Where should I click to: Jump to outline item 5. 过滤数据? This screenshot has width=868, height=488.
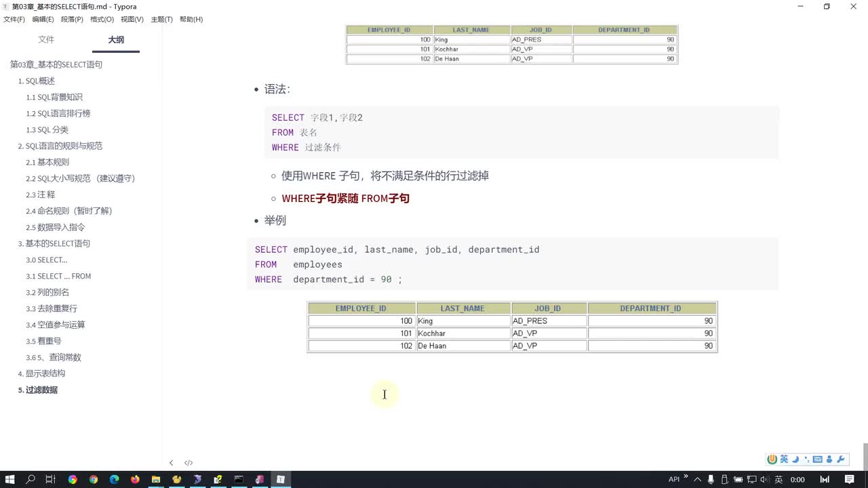tap(38, 390)
